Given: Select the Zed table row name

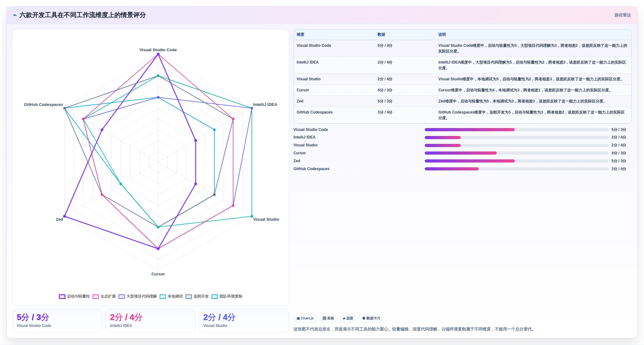Looking at the screenshot, I should point(300,101).
